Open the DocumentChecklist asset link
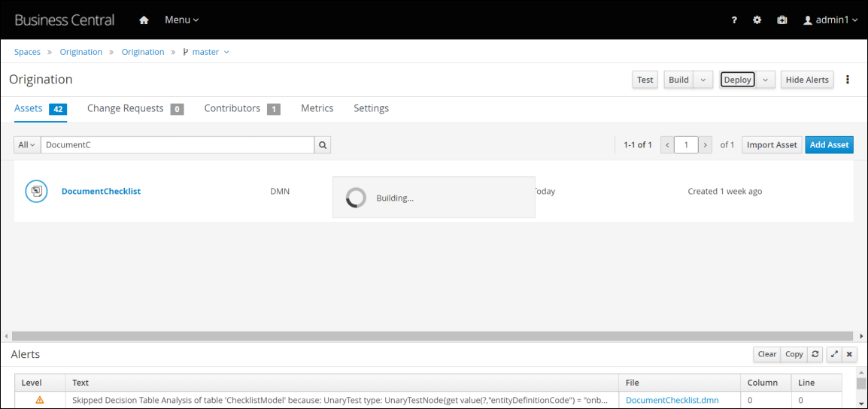Image resolution: width=868 pixels, height=409 pixels. [101, 192]
